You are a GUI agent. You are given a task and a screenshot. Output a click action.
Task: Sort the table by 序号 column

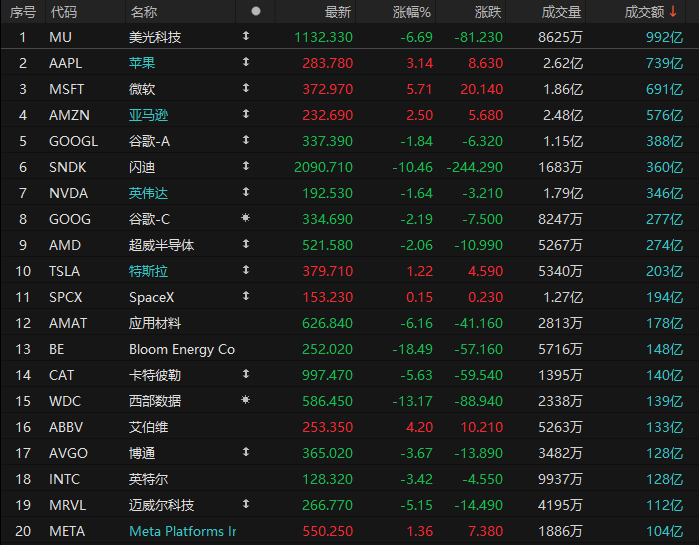click(x=23, y=12)
